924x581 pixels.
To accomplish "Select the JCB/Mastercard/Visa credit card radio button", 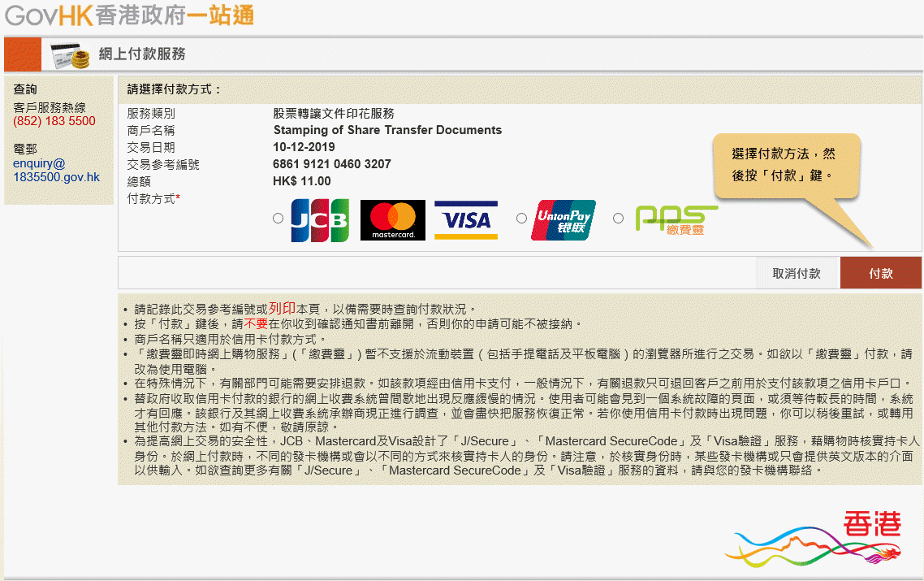I will coord(278,219).
